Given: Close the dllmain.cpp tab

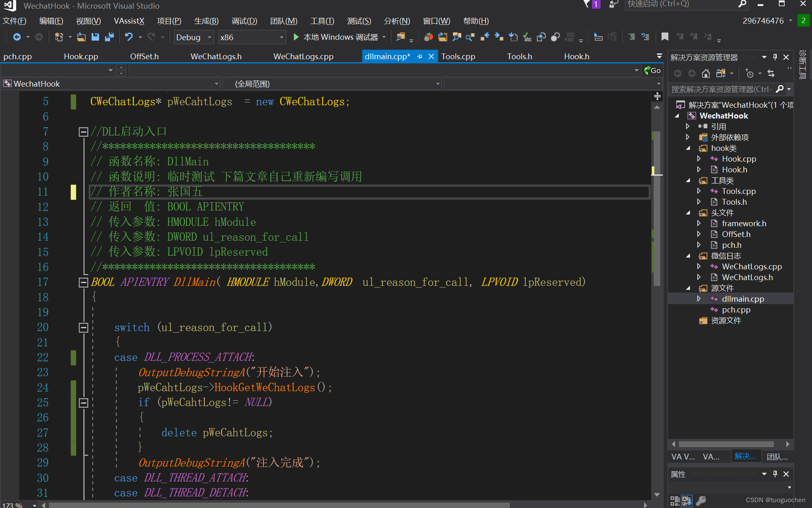Looking at the screenshot, I should 431,56.
